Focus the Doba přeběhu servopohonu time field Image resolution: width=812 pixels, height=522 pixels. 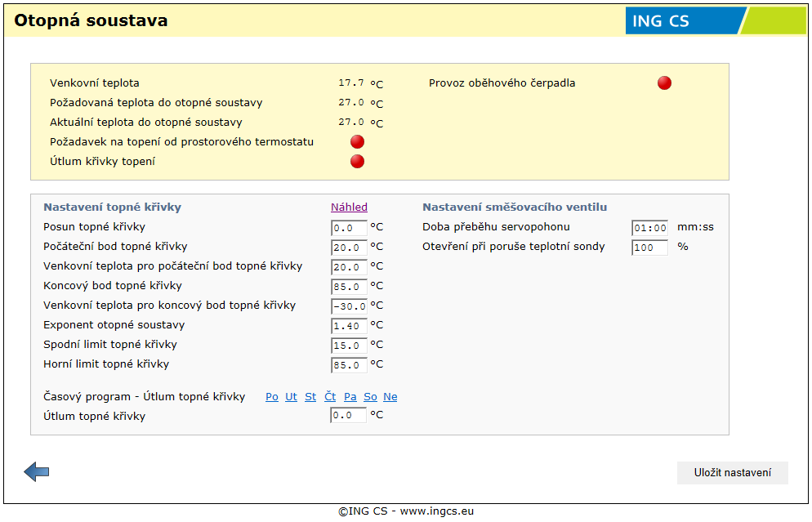point(649,228)
